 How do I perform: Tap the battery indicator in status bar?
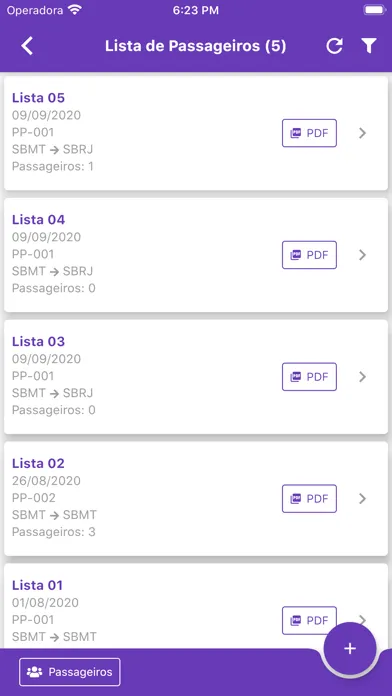[x=373, y=10]
